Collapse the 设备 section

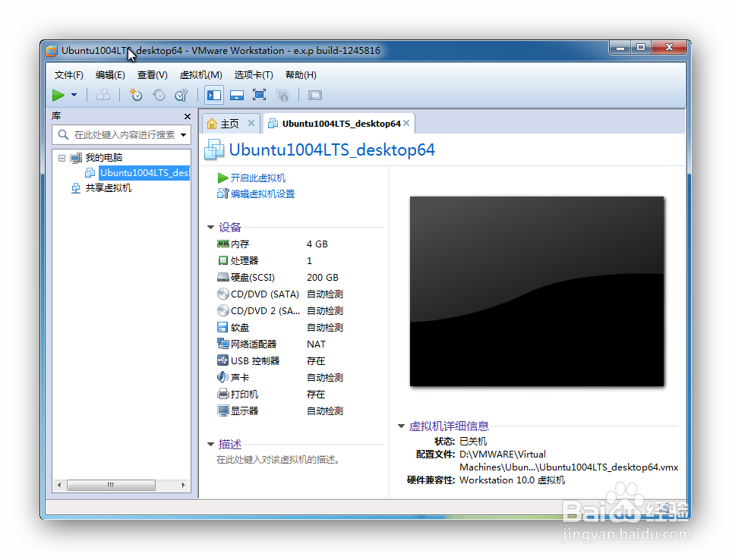click(x=210, y=228)
